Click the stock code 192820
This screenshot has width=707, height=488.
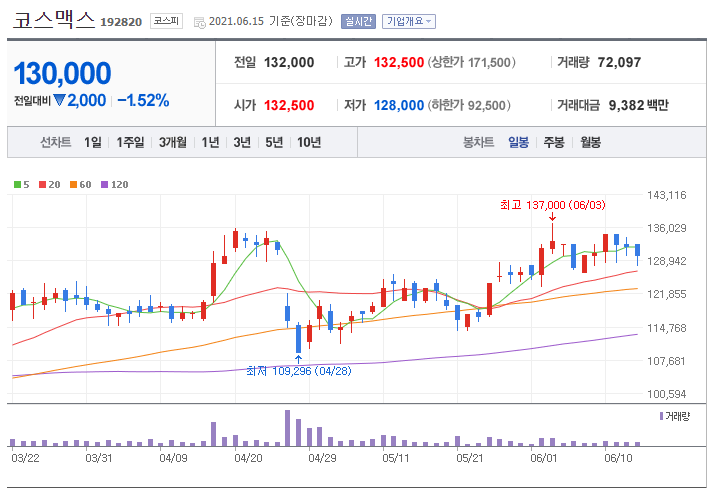tap(121, 22)
